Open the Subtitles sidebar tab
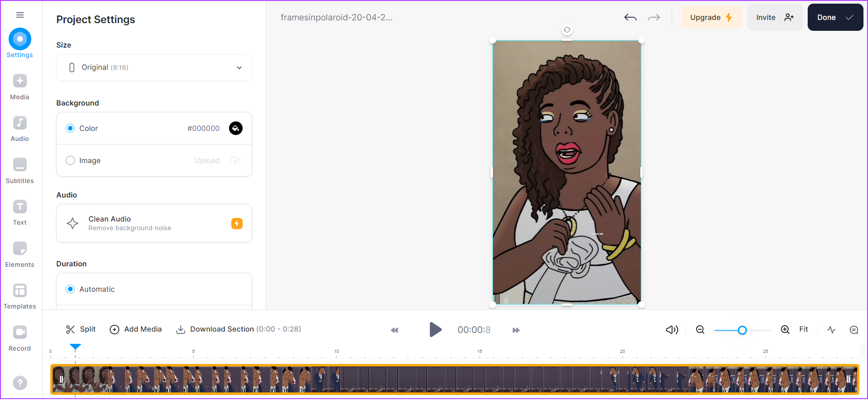The height and width of the screenshot is (400, 868). point(20,171)
